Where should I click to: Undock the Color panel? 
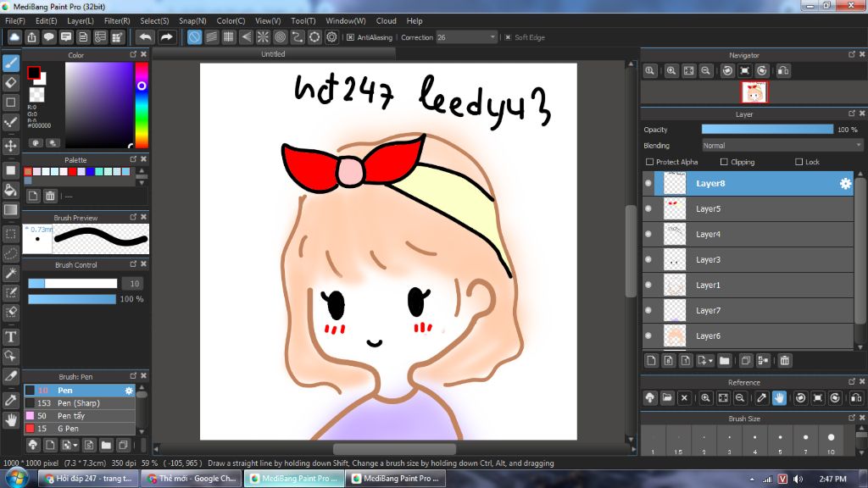(x=133, y=54)
